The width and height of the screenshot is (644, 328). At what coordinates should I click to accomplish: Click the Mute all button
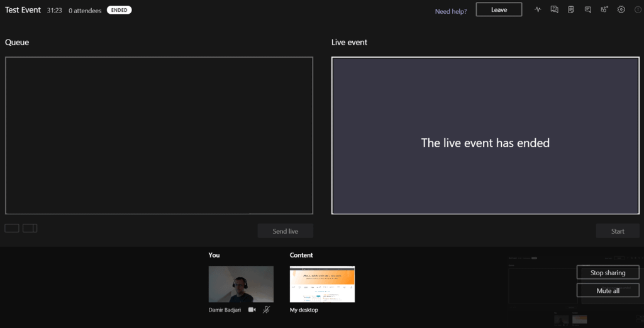point(608,291)
